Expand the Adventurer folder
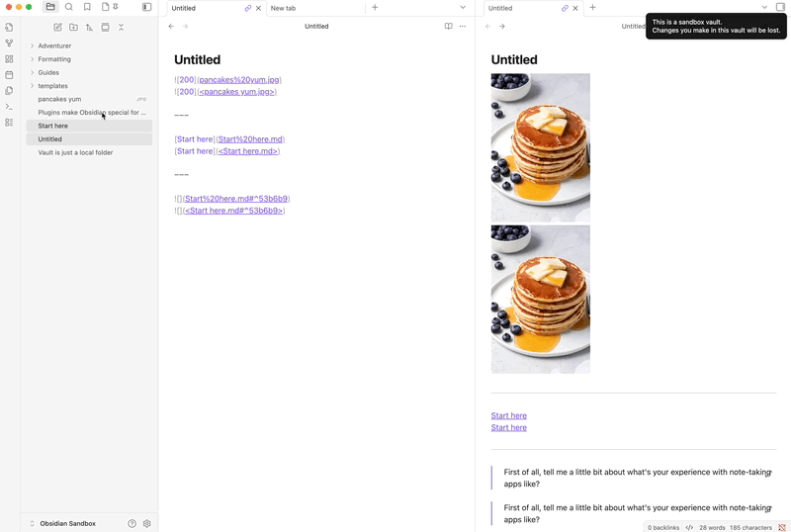This screenshot has height=532, width=791. click(x=54, y=45)
